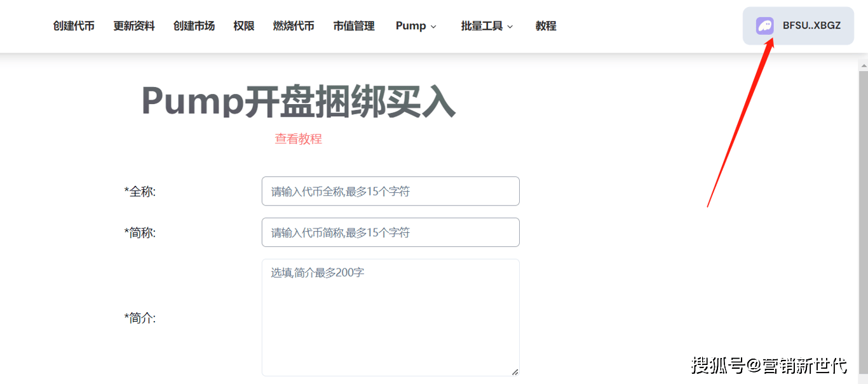Image resolution: width=868 pixels, height=384 pixels.
Task: Click the 查看教程 link
Action: [299, 138]
